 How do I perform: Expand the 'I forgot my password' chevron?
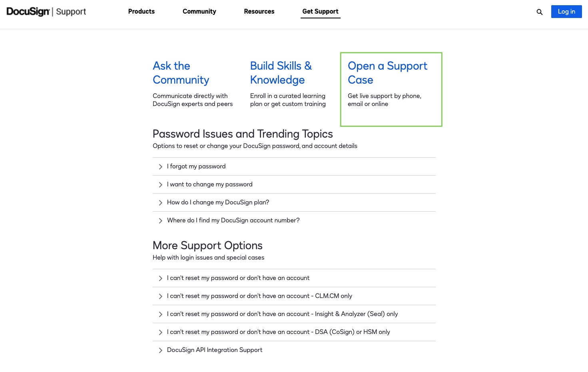pos(160,166)
